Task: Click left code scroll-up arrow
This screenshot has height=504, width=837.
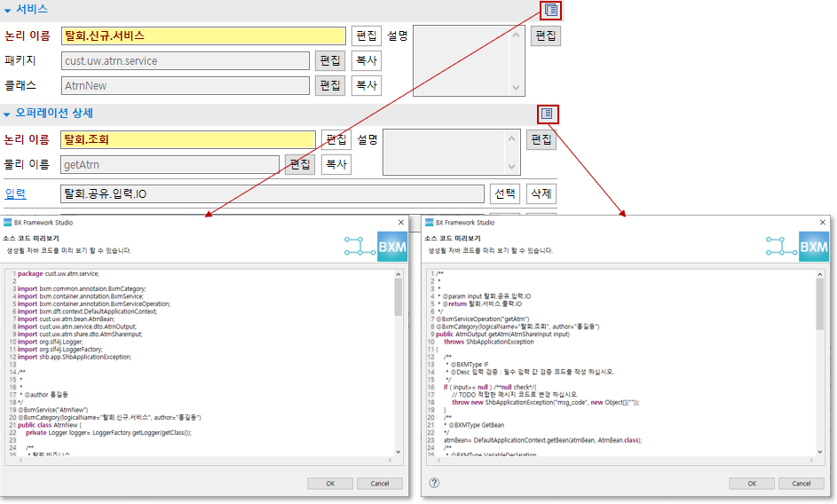Action: (399, 274)
